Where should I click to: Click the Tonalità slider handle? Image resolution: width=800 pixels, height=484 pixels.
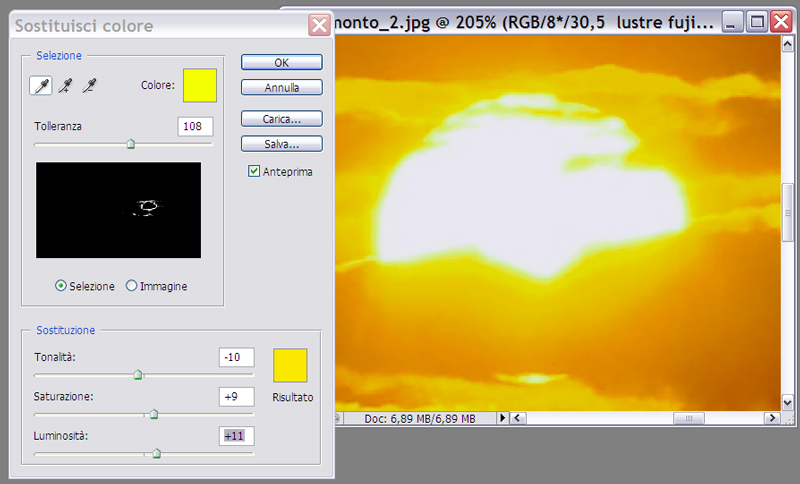click(139, 375)
